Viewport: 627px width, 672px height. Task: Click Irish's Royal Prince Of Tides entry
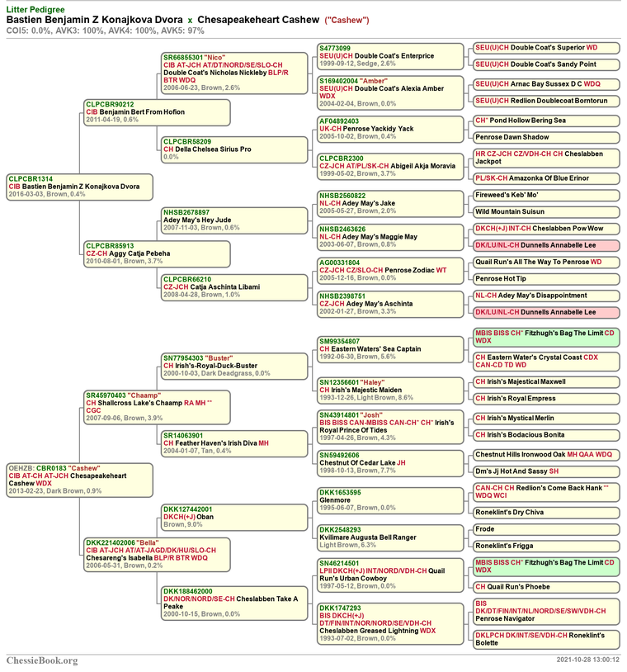pos(390,427)
